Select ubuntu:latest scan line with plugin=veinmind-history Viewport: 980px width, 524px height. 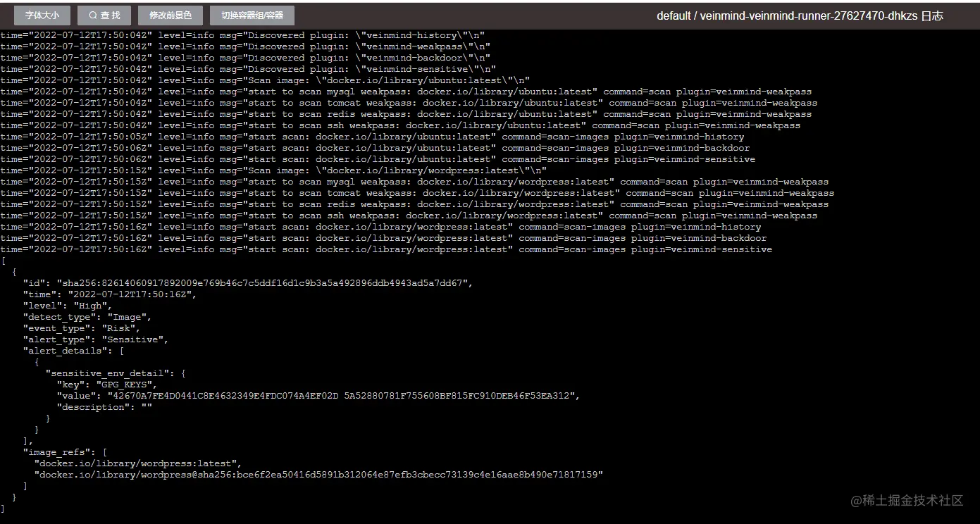(x=372, y=137)
